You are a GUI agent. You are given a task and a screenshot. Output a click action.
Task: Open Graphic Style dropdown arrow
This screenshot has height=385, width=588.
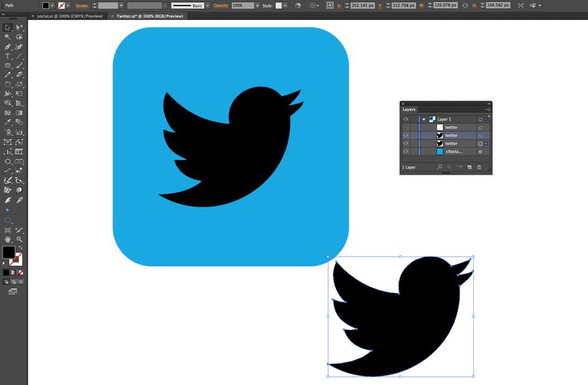click(x=286, y=5)
